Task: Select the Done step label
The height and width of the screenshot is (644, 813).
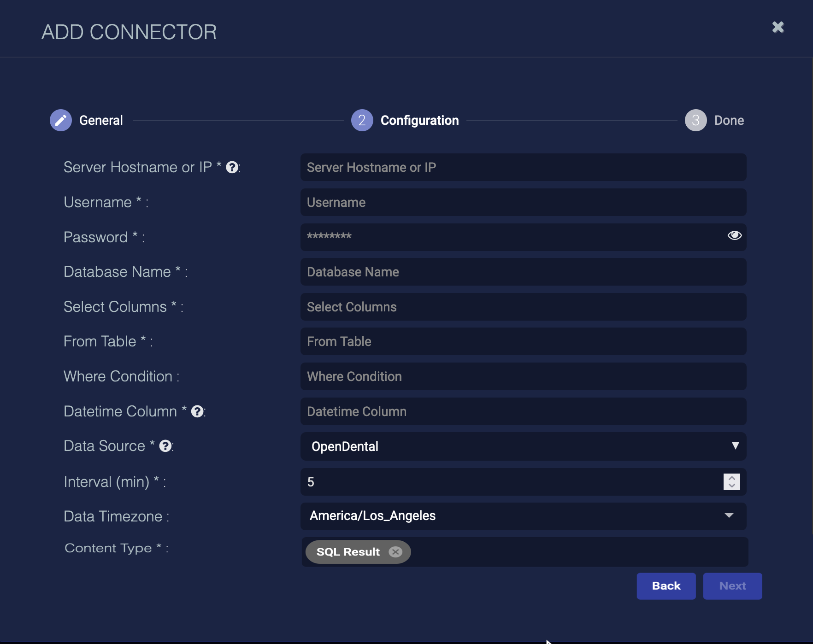Action: [729, 120]
